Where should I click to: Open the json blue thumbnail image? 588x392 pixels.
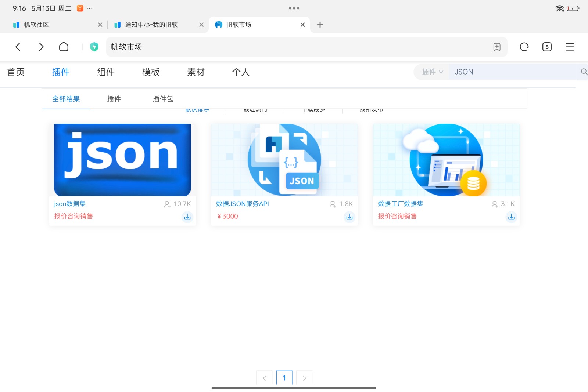tap(122, 160)
